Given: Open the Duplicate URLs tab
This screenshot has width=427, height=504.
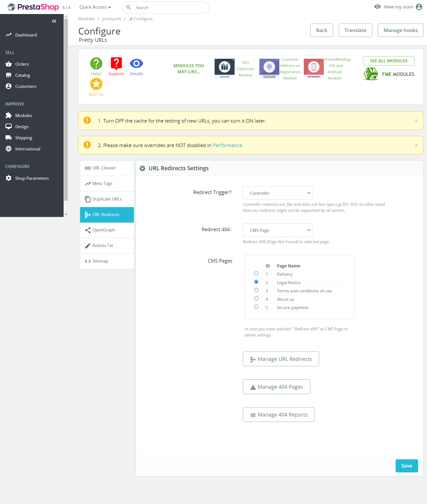Looking at the screenshot, I should (107, 199).
